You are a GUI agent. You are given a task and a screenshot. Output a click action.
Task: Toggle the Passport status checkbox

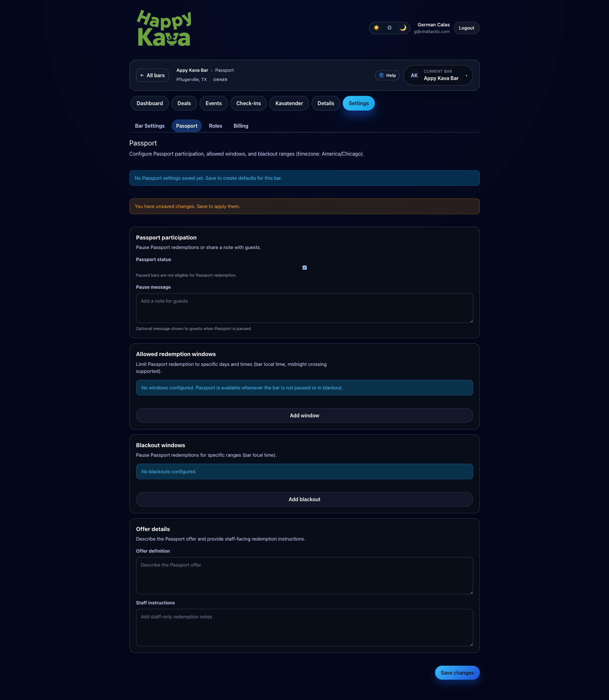[305, 268]
